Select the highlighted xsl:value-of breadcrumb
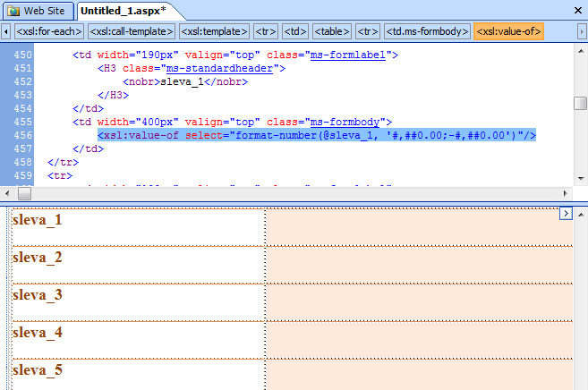This screenshot has height=390, width=588. (508, 31)
